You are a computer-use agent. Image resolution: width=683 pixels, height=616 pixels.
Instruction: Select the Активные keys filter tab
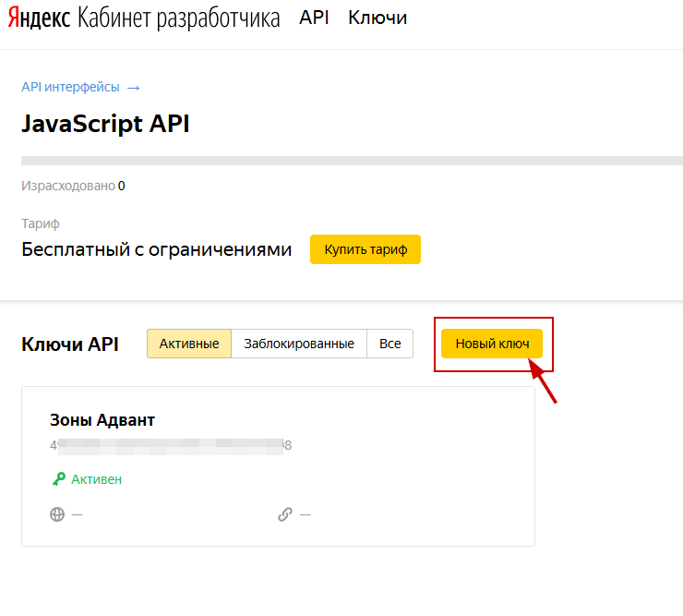click(189, 344)
